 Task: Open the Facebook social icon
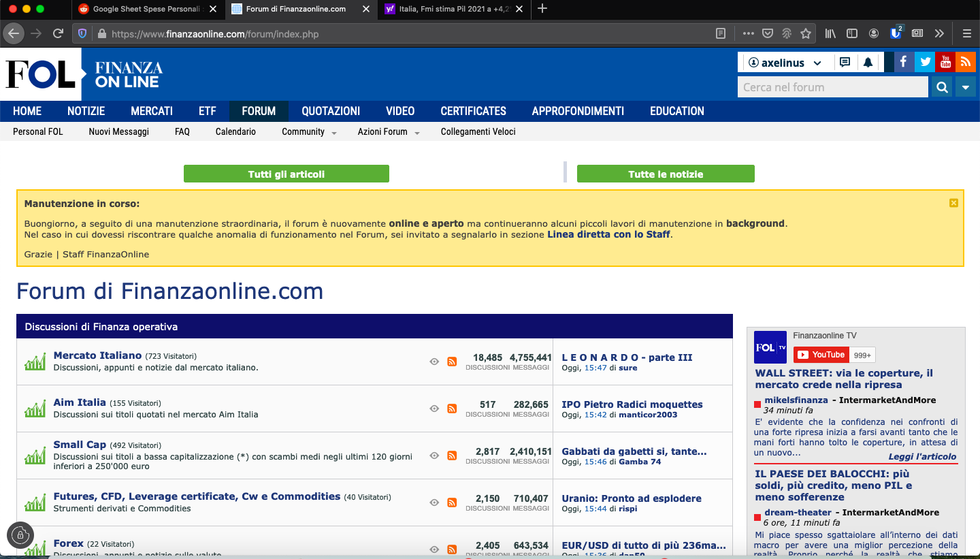(904, 62)
